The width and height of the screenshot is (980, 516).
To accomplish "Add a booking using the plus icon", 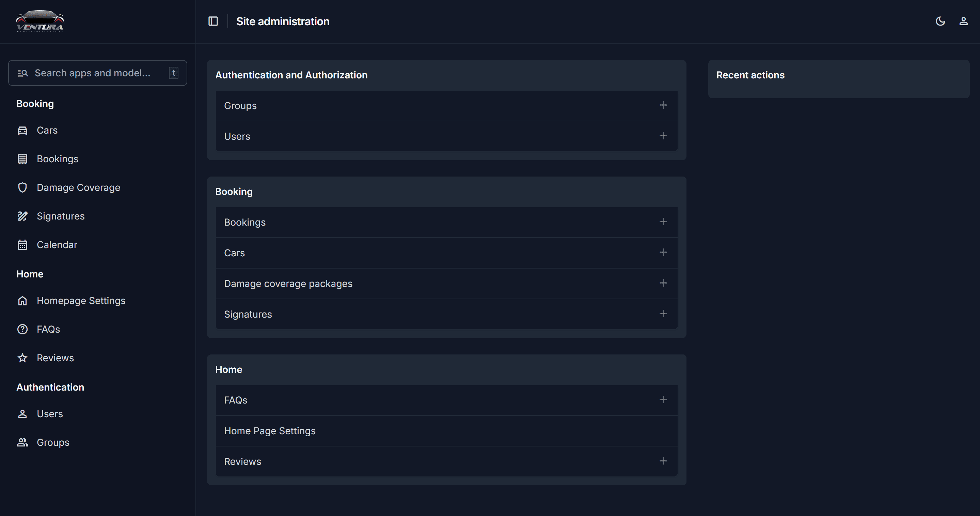I will [663, 222].
